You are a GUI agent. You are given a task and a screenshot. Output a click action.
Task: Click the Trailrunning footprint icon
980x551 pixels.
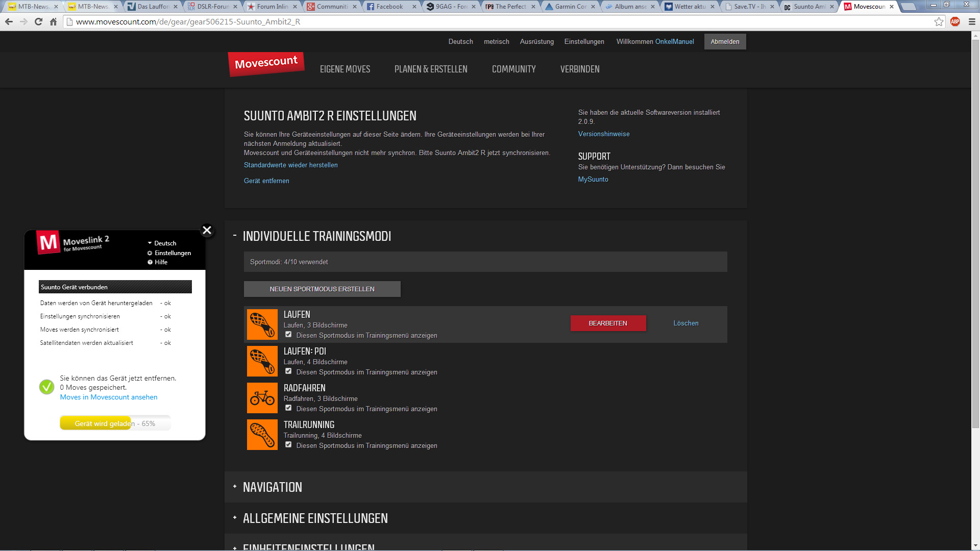point(262,435)
